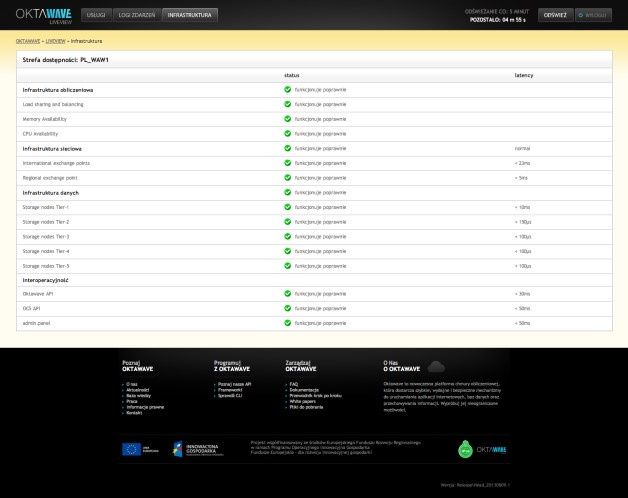
Task: Click green check icon for Load sharing and balancing
Action: tap(288, 104)
